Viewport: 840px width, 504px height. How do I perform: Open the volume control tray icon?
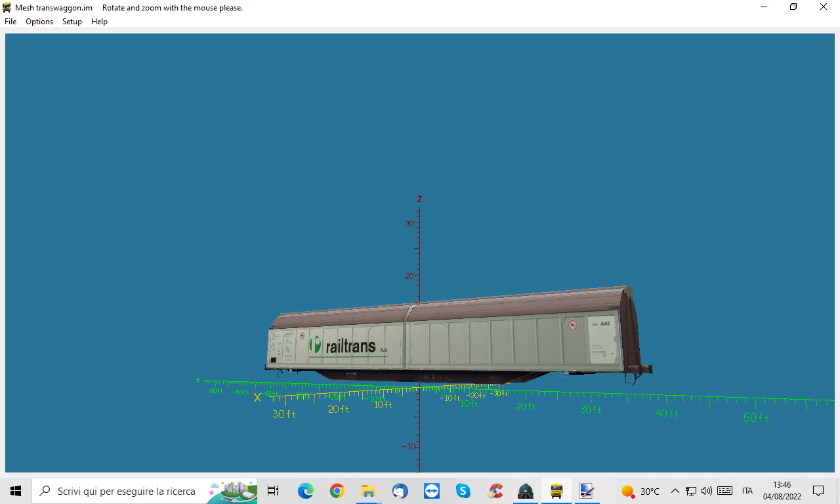(707, 491)
